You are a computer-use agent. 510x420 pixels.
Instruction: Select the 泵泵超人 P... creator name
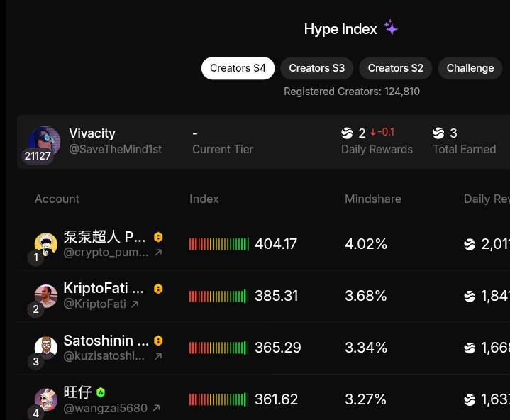click(x=104, y=236)
